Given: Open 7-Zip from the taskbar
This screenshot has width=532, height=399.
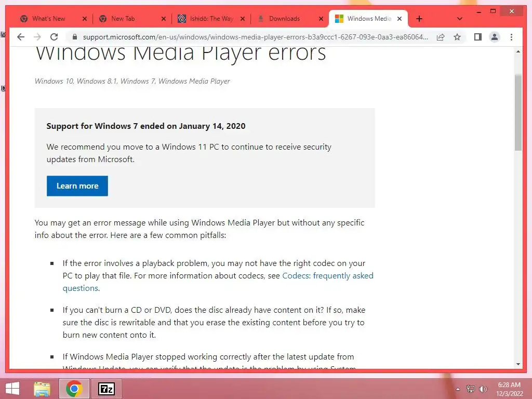Looking at the screenshot, I should (x=106, y=389).
